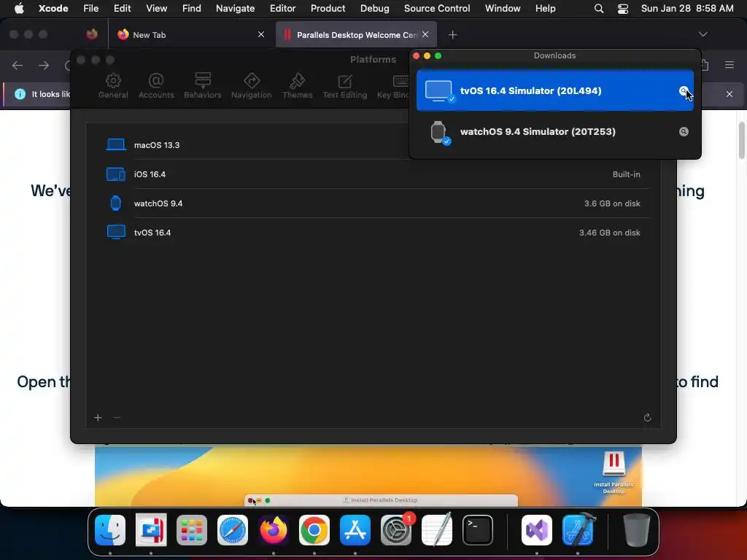Dismiss the Firefox notification bar
747x560 pixels.
pyautogui.click(x=729, y=94)
